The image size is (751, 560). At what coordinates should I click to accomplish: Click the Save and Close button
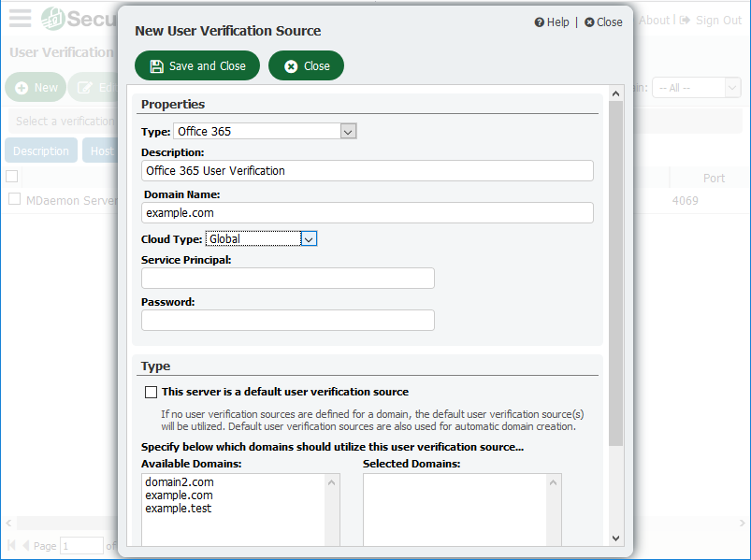[x=196, y=65]
